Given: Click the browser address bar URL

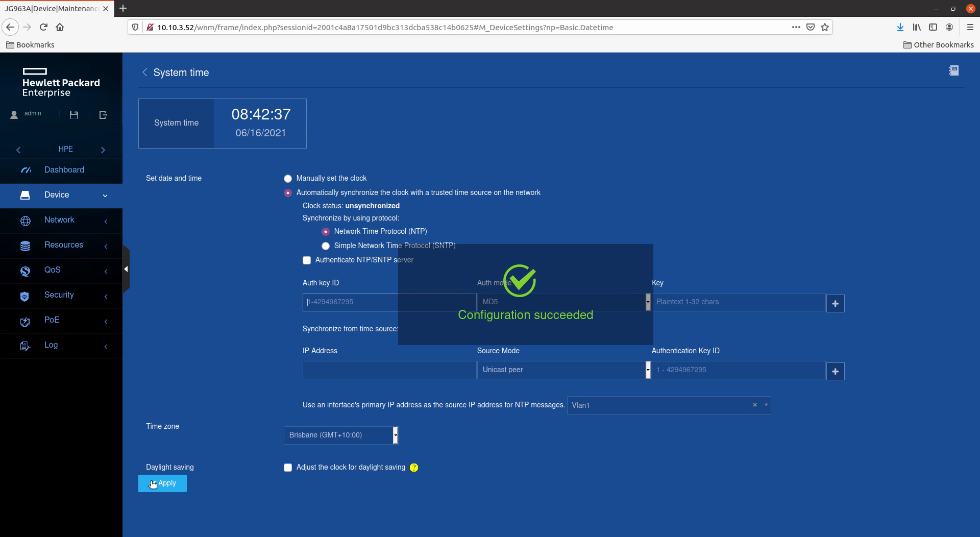Looking at the screenshot, I should (385, 28).
